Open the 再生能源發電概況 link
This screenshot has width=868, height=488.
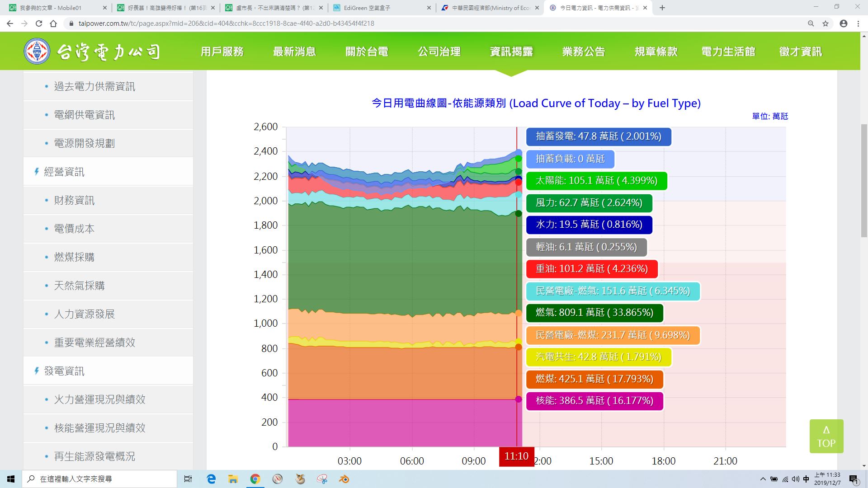[94, 456]
